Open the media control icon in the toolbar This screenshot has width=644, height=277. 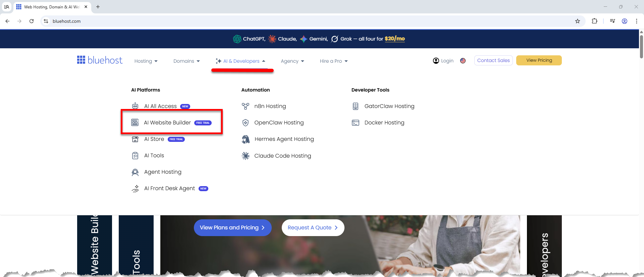612,21
